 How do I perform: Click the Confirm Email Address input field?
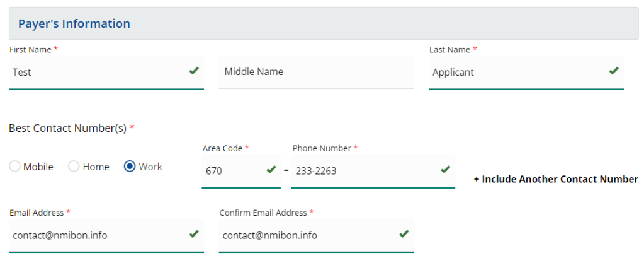click(x=305, y=235)
